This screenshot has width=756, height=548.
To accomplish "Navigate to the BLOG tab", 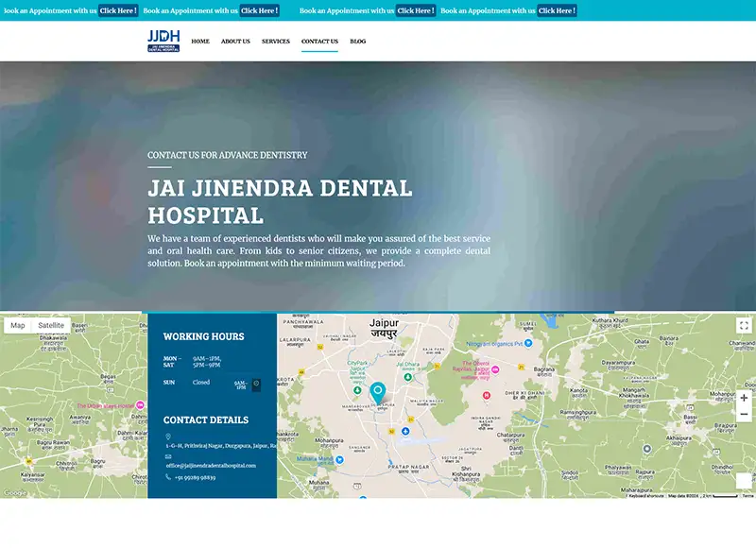I will click(x=357, y=41).
